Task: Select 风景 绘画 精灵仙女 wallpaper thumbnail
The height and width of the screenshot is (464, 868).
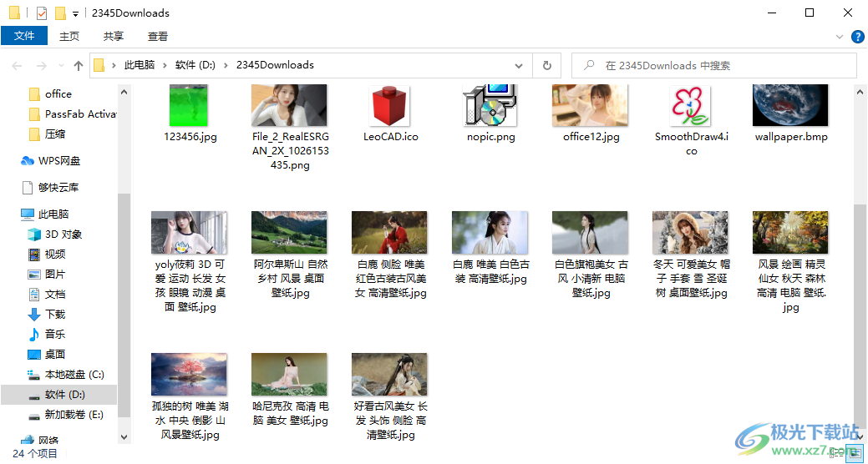Action: point(790,232)
